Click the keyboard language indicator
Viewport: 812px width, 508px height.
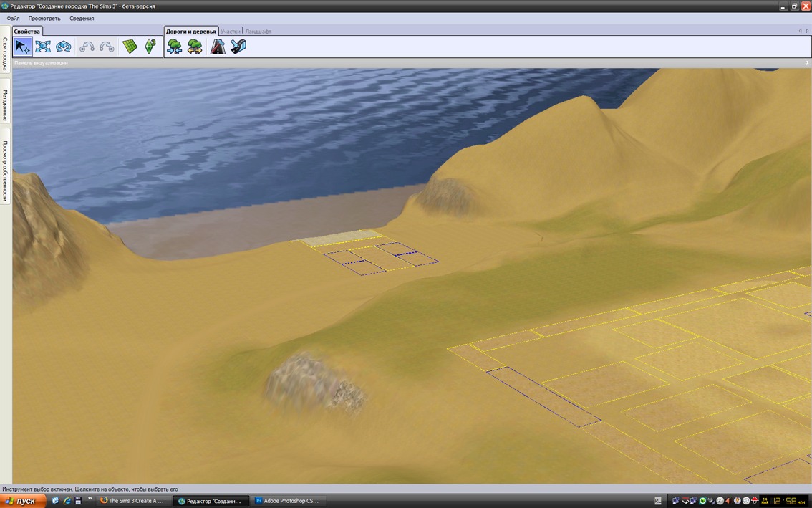657,501
